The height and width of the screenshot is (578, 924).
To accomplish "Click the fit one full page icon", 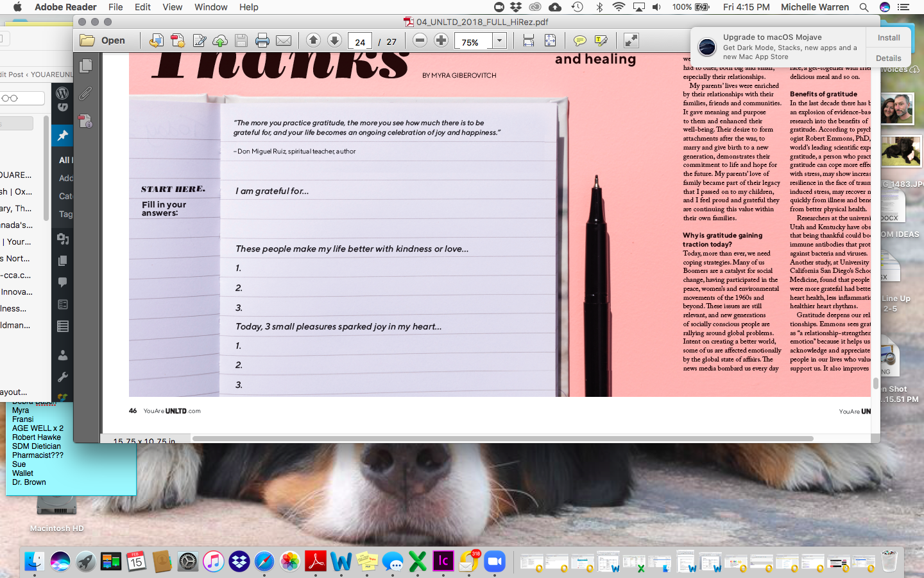I will 550,40.
